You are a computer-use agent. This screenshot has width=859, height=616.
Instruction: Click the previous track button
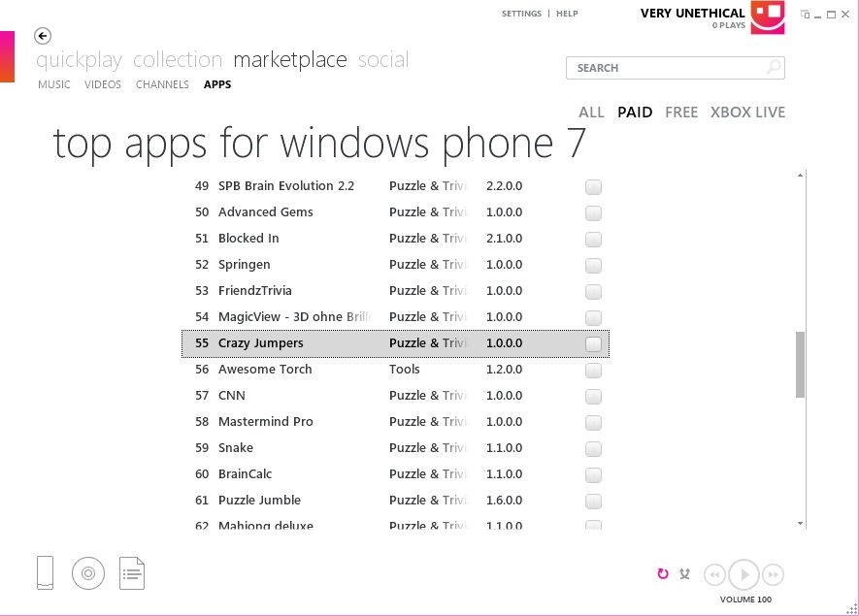tap(714, 575)
